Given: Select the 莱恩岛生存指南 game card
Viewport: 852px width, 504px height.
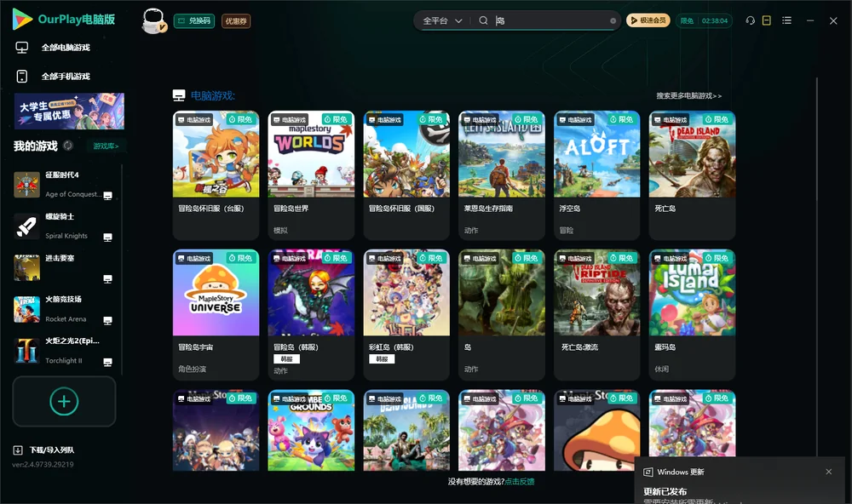Looking at the screenshot, I should (x=502, y=175).
